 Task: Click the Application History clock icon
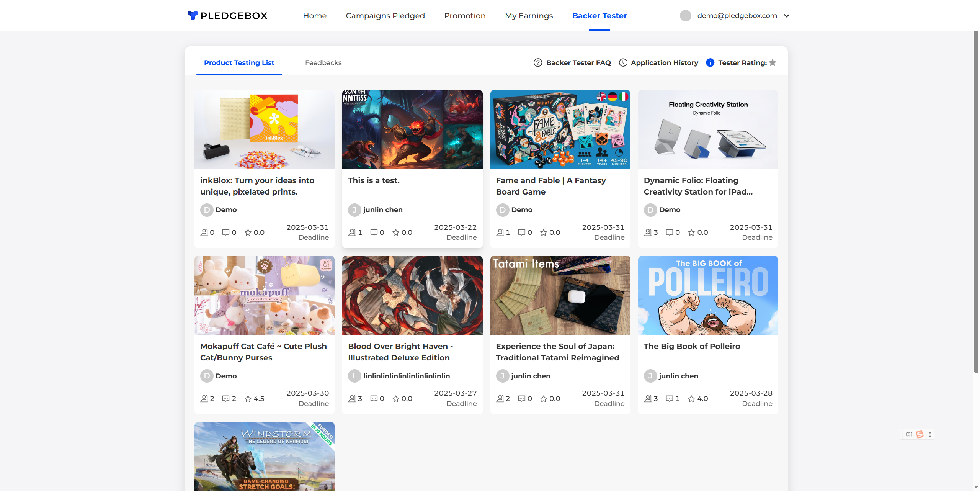pos(623,63)
